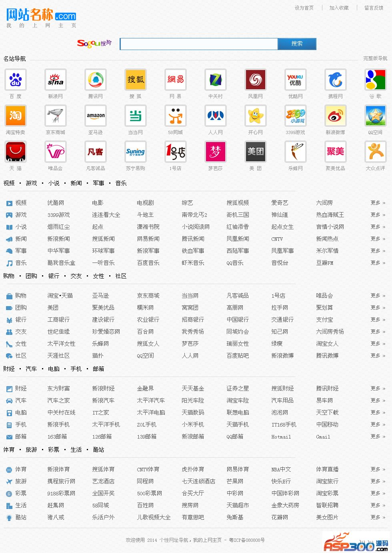Open the VIP 唯品会 icon

(x=56, y=152)
